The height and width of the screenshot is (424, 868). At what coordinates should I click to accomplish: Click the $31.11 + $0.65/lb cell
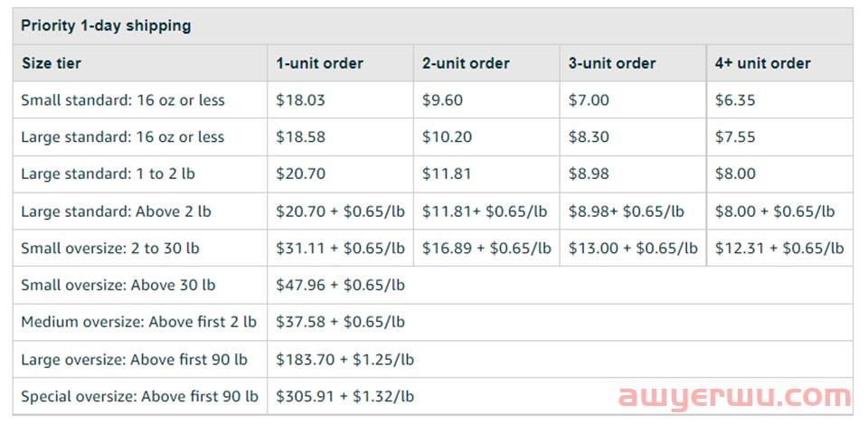pyautogui.click(x=340, y=248)
